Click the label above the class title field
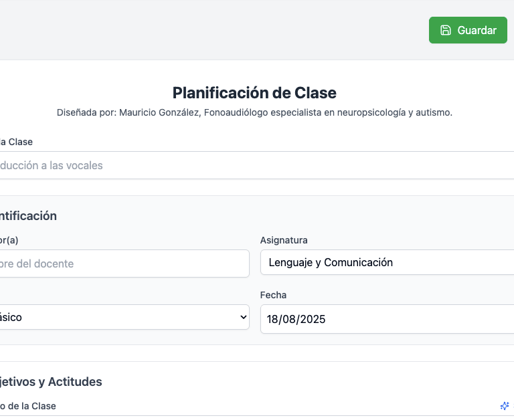514x420 pixels. tap(16, 142)
